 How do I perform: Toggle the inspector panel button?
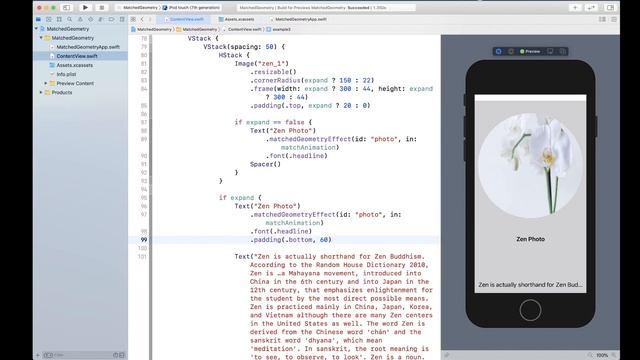click(610, 7)
